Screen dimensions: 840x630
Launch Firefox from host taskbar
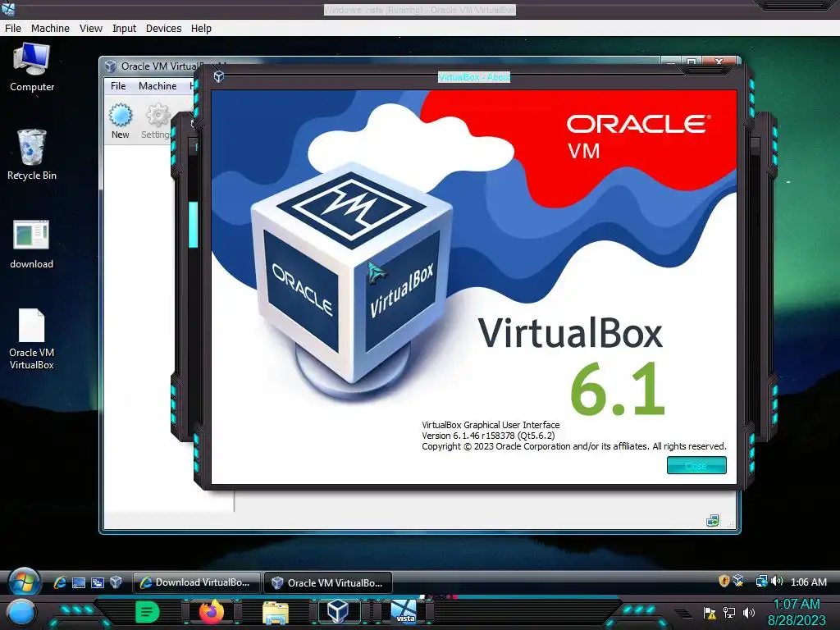pyautogui.click(x=212, y=612)
